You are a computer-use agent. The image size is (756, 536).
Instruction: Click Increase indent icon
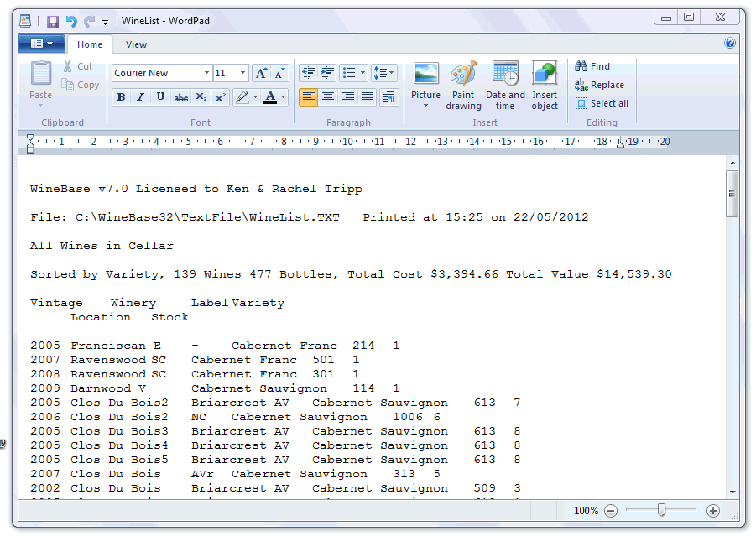pyautogui.click(x=327, y=73)
